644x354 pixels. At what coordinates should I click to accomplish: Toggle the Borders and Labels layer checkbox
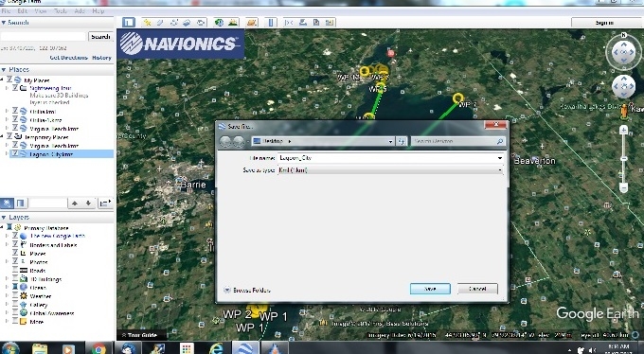[x=15, y=244]
